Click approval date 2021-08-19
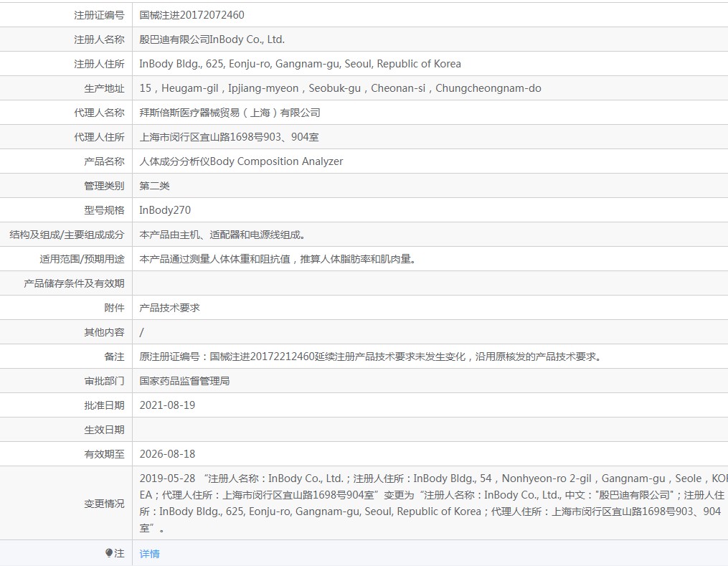This screenshot has height=566, width=728. coord(167,405)
